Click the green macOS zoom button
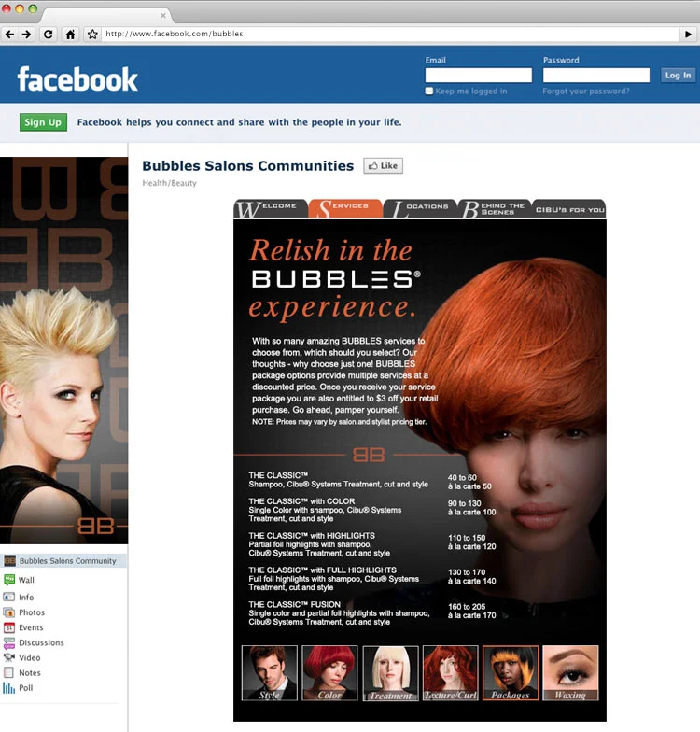The image size is (700, 732). (x=33, y=8)
